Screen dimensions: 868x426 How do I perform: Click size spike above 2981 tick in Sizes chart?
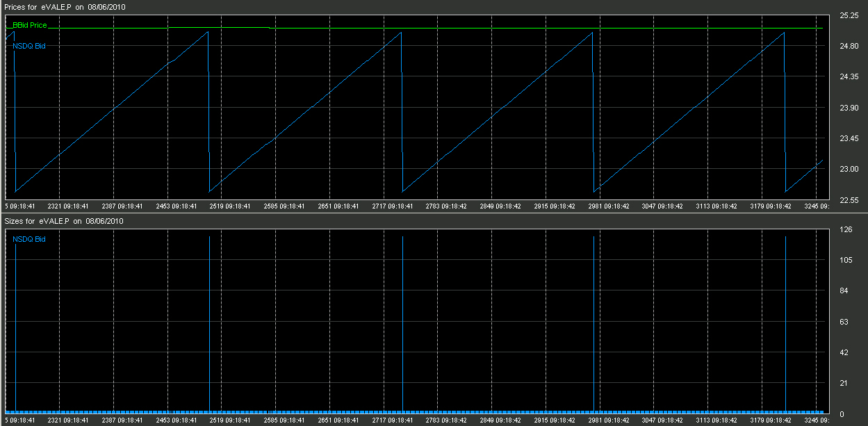[593, 323]
